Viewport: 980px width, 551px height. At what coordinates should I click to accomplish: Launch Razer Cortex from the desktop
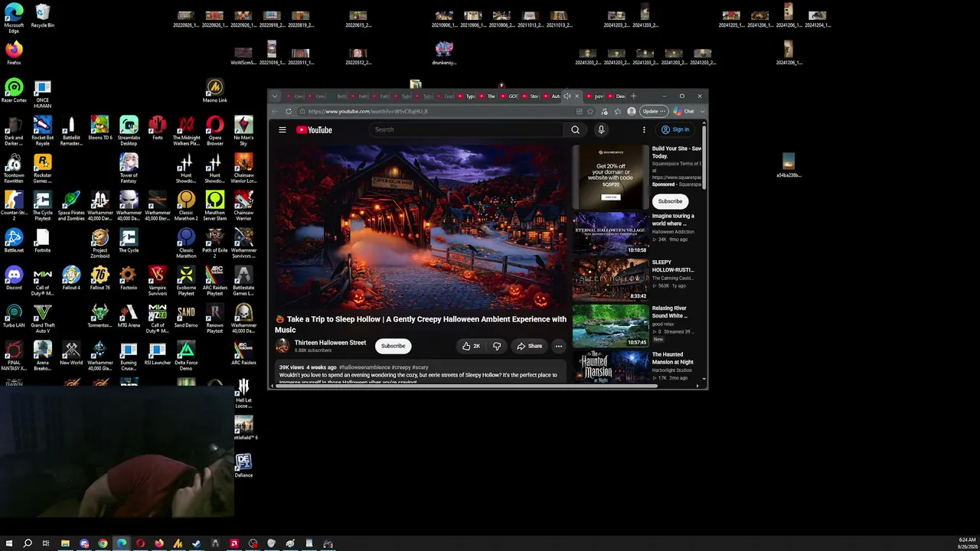(x=14, y=91)
